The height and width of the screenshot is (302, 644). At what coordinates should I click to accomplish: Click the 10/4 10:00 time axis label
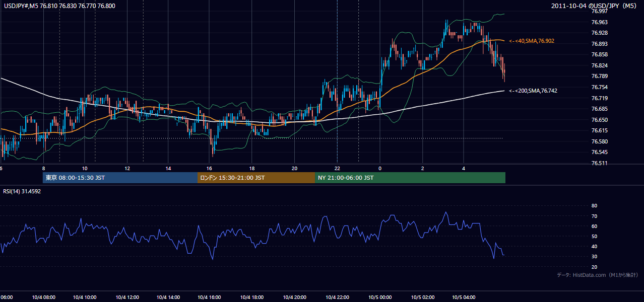click(85, 297)
